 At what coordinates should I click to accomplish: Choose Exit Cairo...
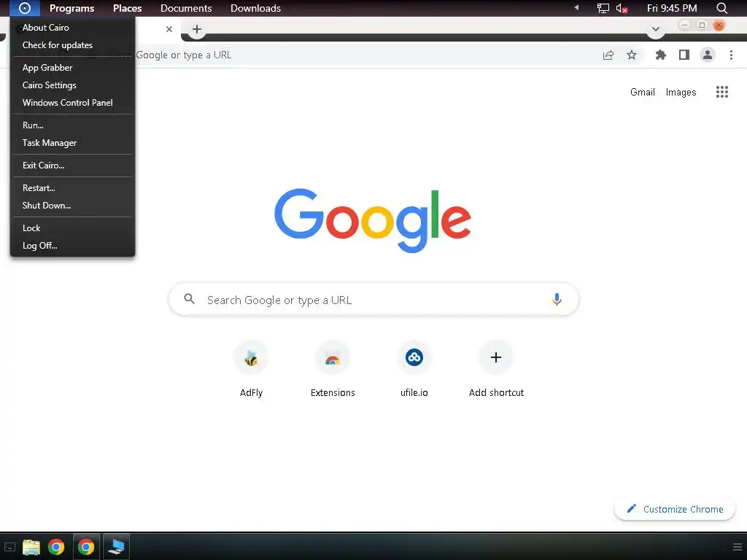[x=72, y=166]
